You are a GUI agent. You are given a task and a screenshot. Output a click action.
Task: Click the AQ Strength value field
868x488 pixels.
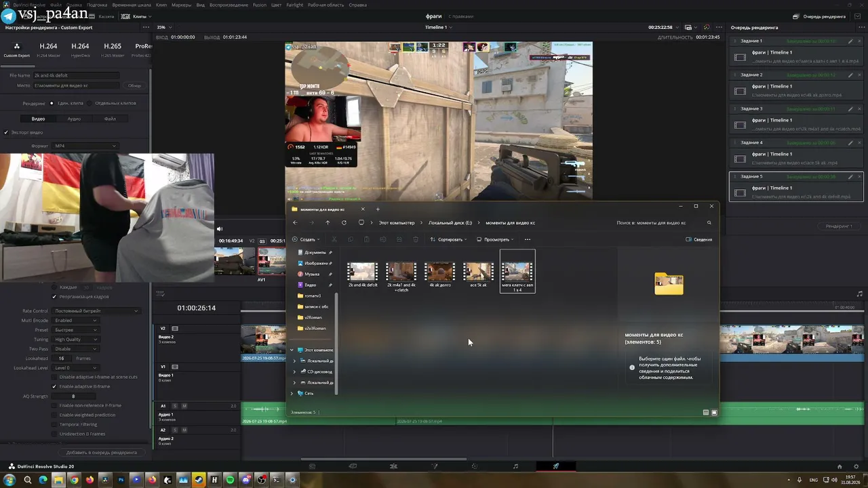(x=73, y=396)
